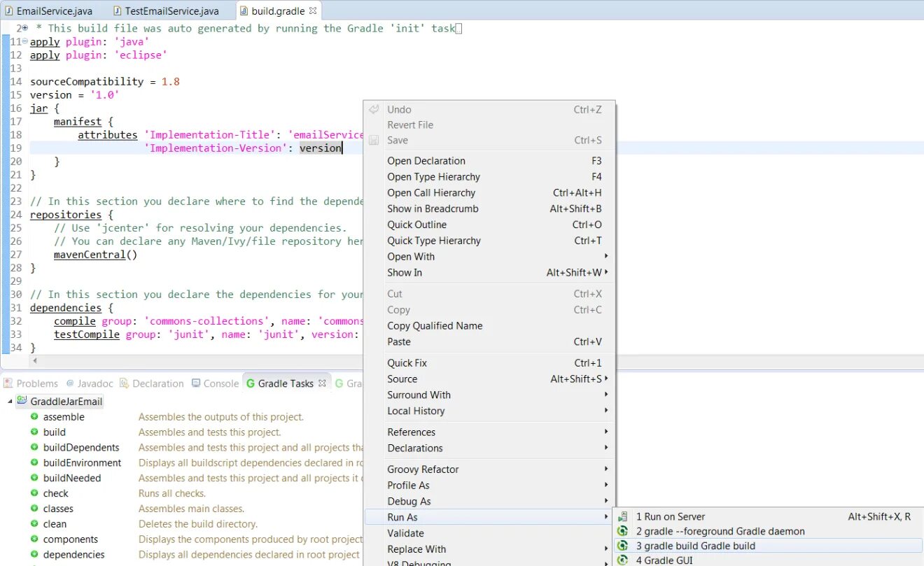Close the build.gradle editor tab

click(313, 10)
